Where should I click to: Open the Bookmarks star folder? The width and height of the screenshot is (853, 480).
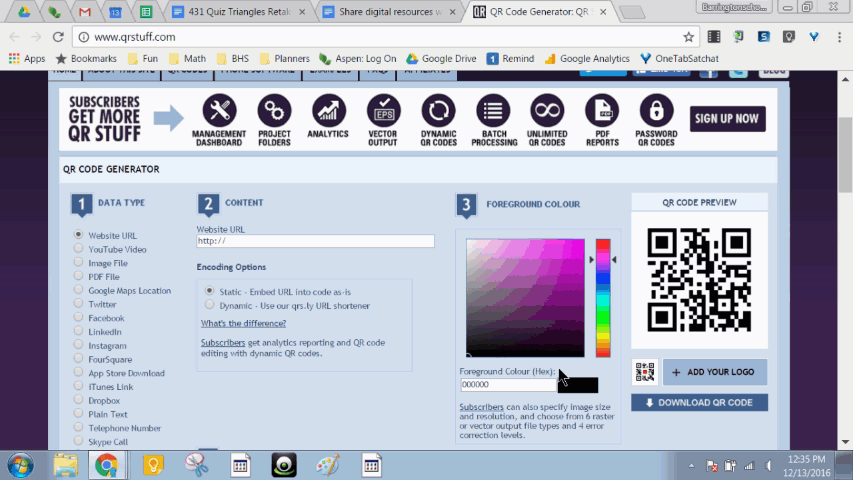[x=86, y=58]
